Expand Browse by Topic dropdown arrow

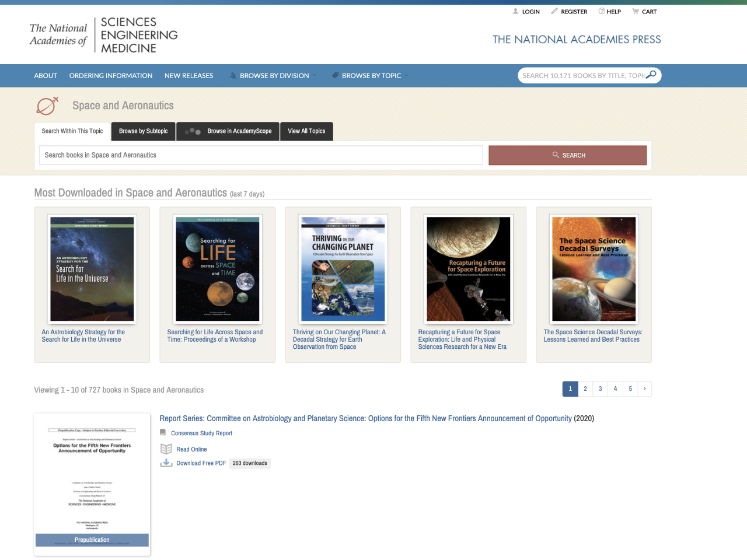point(406,76)
